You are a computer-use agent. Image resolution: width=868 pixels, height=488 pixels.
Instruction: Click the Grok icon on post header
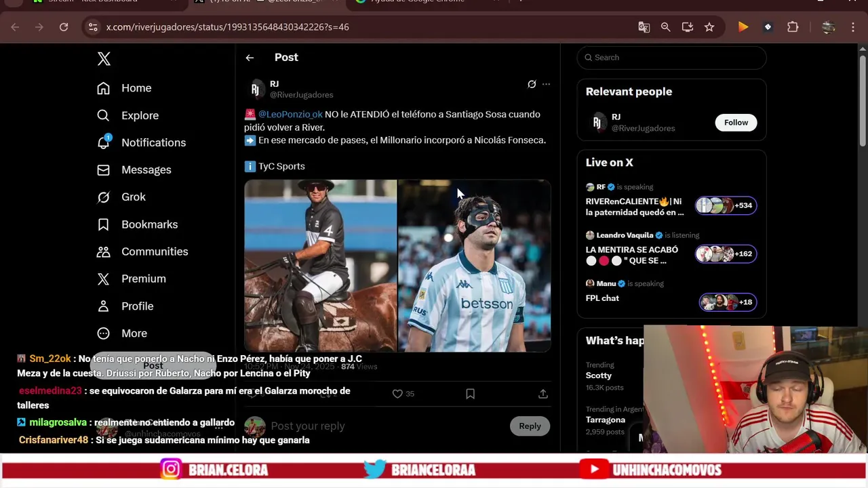532,84
